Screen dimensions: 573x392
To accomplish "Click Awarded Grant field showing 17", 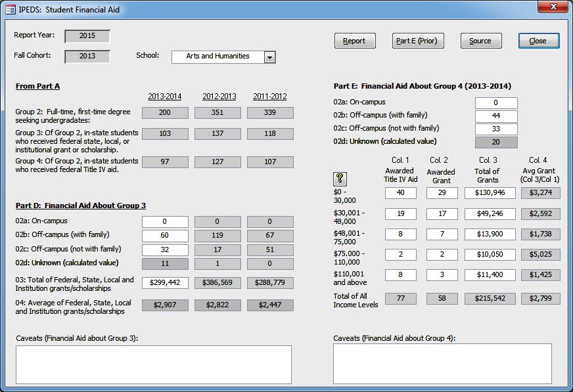I will (x=442, y=214).
